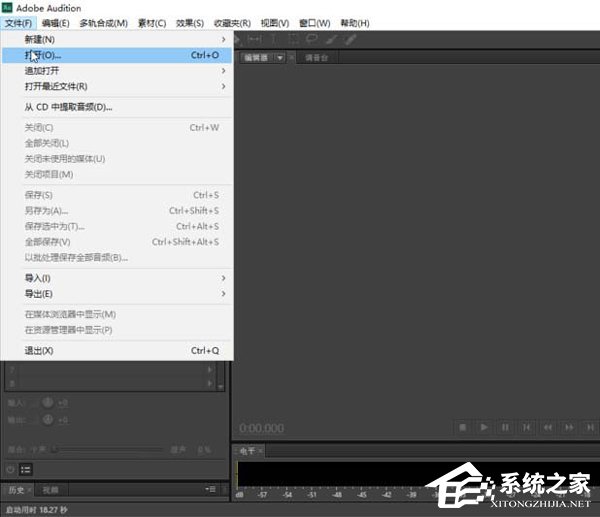Click the effects rack list view icon
This screenshot has height=517, width=600.
tap(26, 469)
